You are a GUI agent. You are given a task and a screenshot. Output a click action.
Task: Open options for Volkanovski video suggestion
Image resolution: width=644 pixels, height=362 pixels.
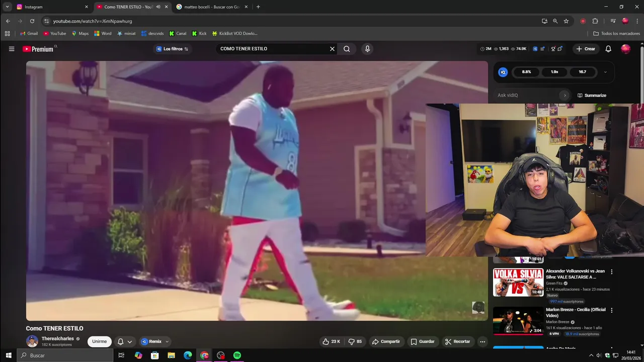tap(612, 271)
